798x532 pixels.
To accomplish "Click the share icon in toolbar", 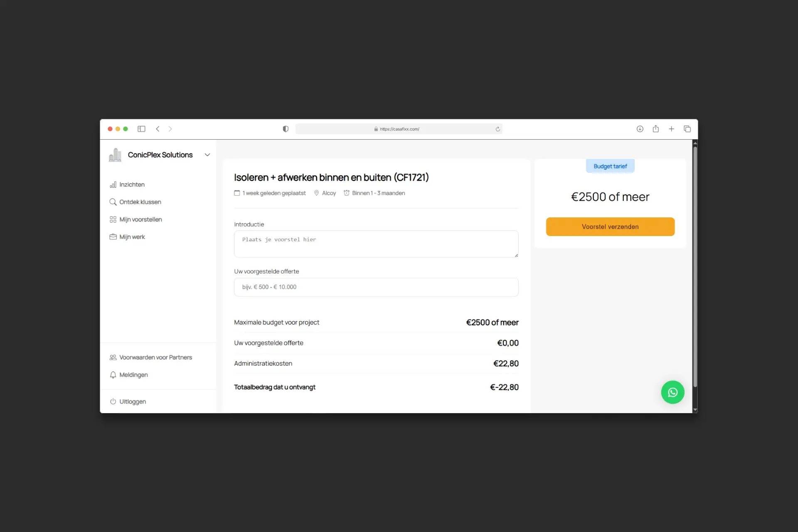I will [x=655, y=129].
